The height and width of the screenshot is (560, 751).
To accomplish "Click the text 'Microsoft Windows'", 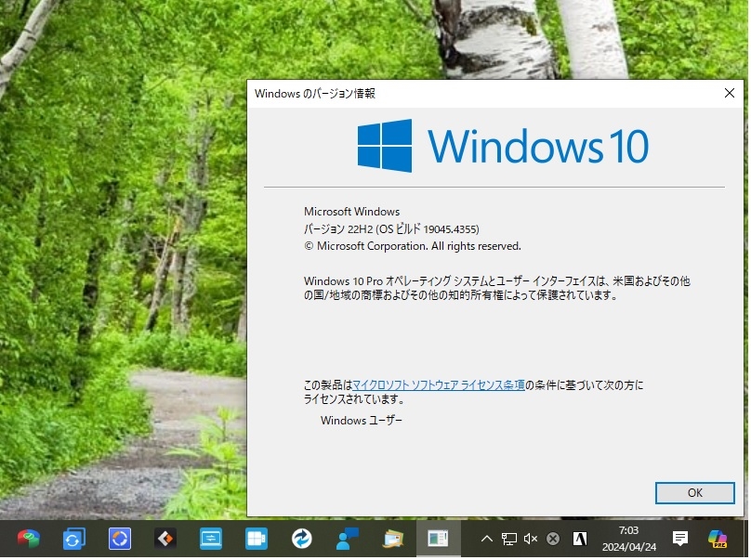I will click(353, 212).
